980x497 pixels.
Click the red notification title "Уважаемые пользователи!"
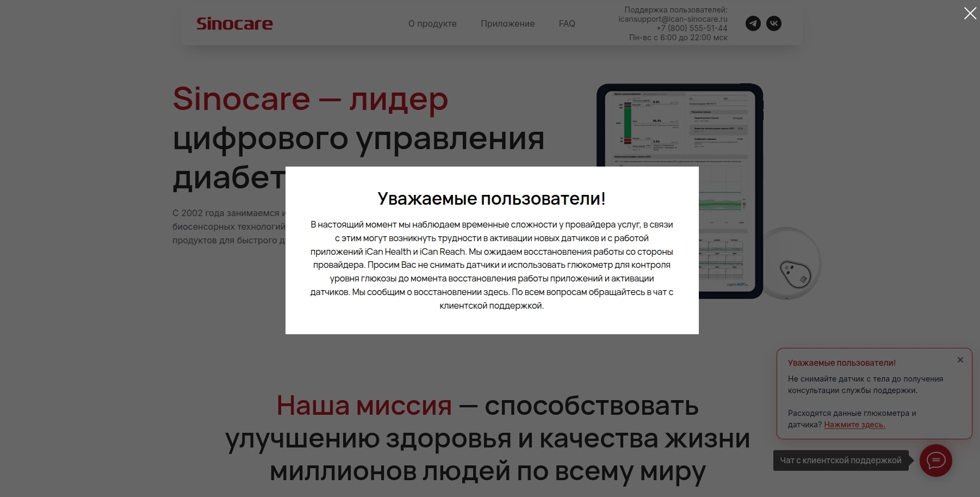click(841, 363)
